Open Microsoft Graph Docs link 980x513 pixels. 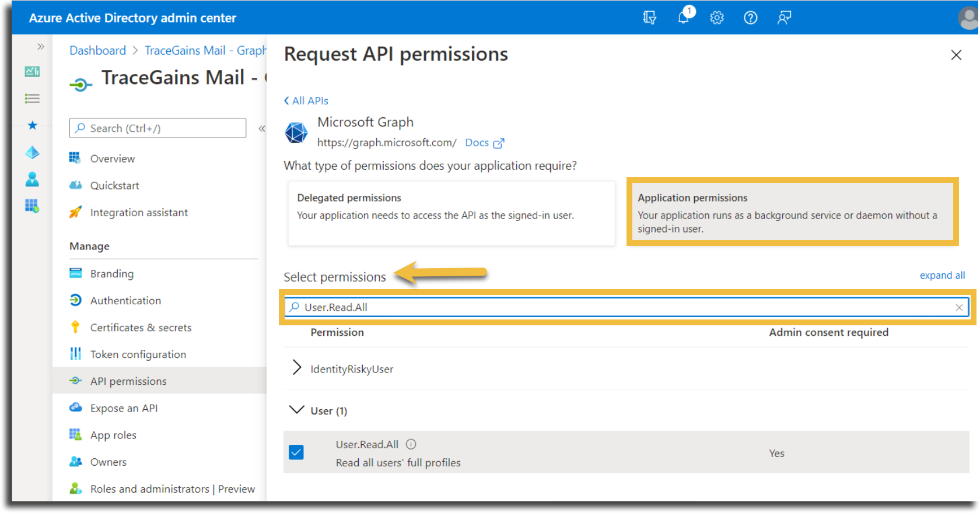(484, 143)
